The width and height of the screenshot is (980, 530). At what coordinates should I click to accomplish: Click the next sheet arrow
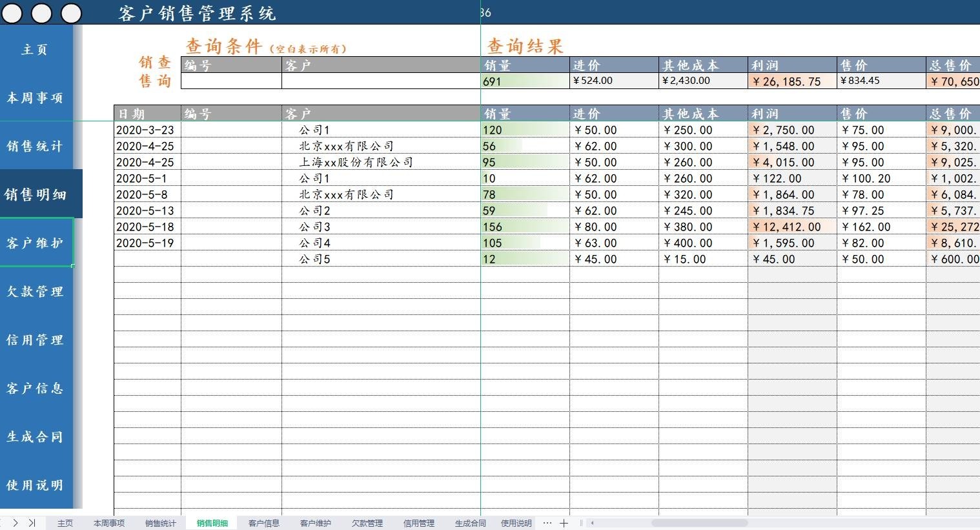coord(15,523)
